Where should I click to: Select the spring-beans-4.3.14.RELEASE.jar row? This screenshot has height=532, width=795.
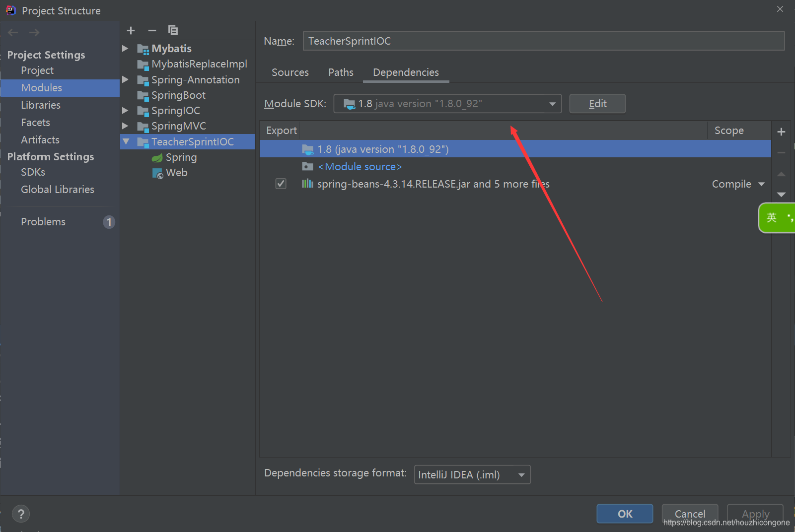(x=515, y=184)
